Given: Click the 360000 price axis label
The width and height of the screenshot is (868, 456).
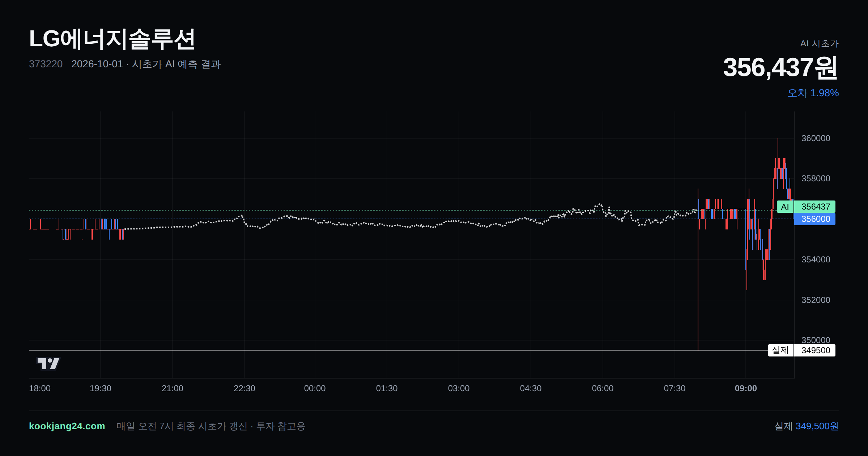Looking at the screenshot, I should click(x=816, y=138).
